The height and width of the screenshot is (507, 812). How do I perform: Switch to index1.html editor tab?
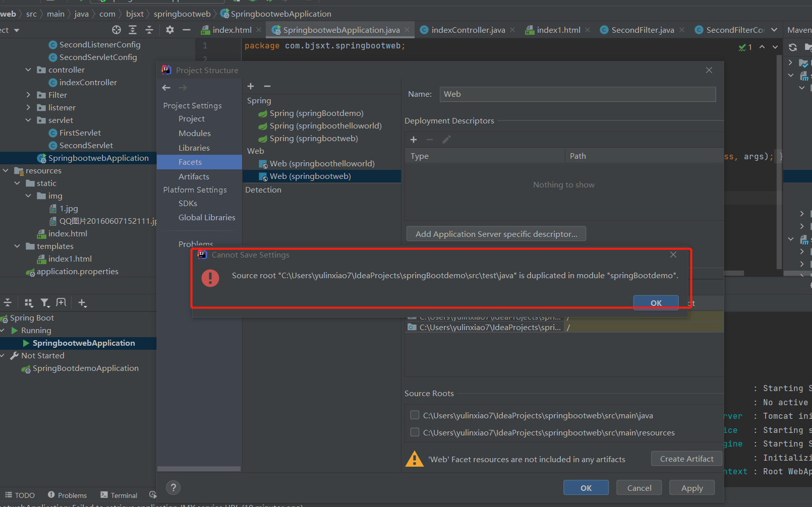(558, 30)
